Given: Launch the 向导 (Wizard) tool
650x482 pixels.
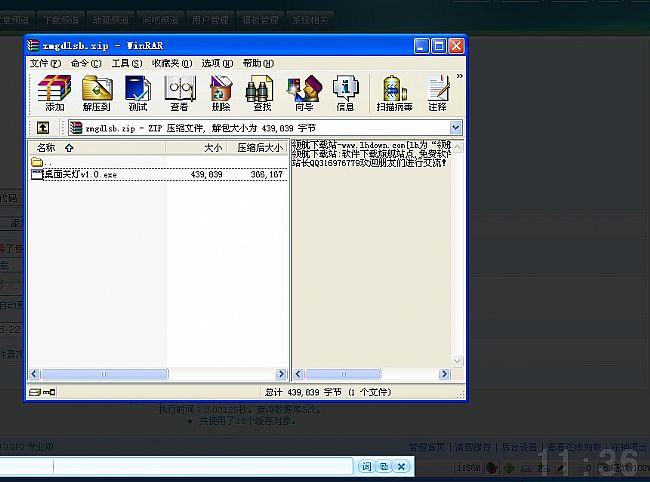Looking at the screenshot, I should [304, 93].
